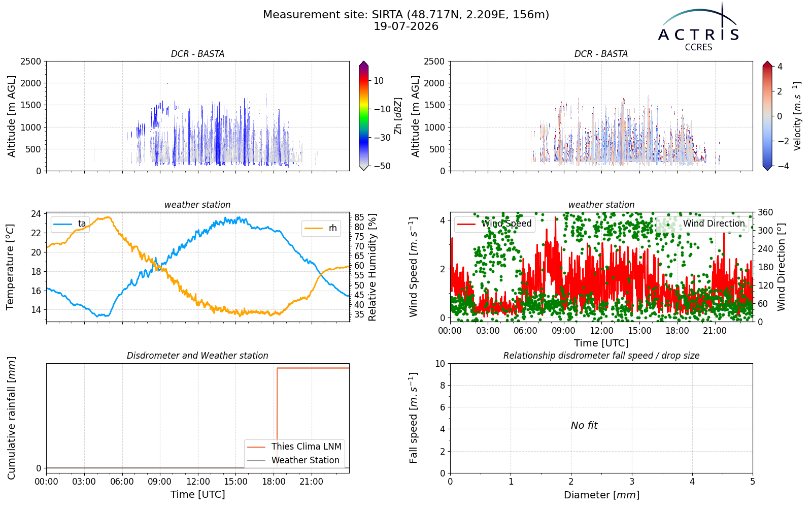Click the "21:00" tick under the wind plot

click(715, 331)
